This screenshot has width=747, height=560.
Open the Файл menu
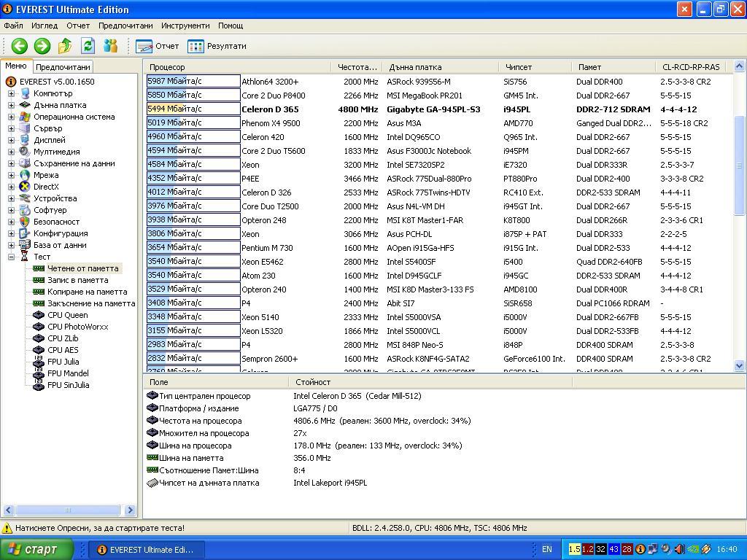(x=13, y=26)
